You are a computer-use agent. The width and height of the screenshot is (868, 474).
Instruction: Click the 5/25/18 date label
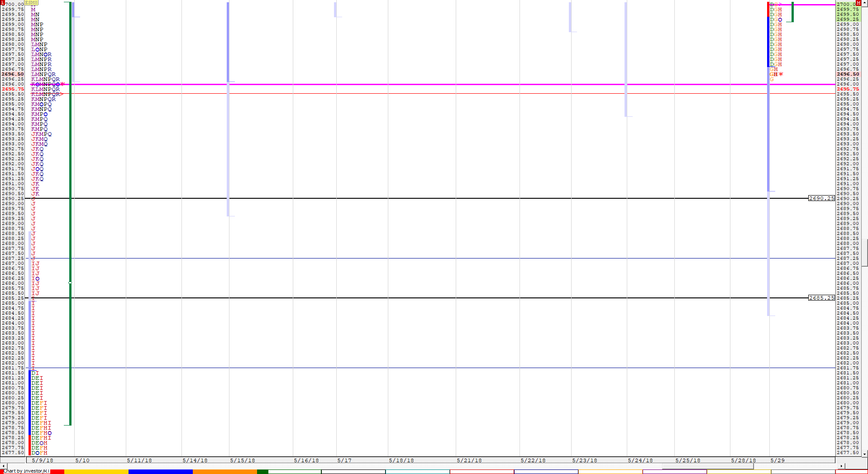click(x=688, y=460)
